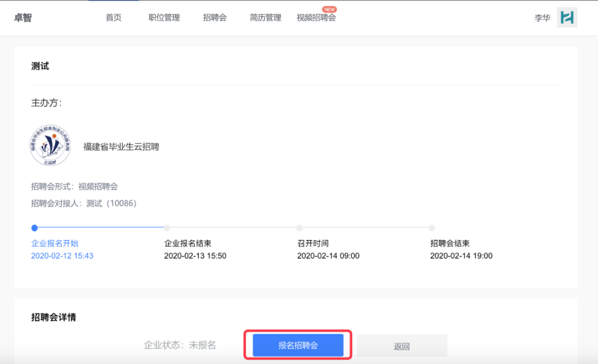598x364 pixels.
Task: Click the username 李华
Action: (x=542, y=17)
